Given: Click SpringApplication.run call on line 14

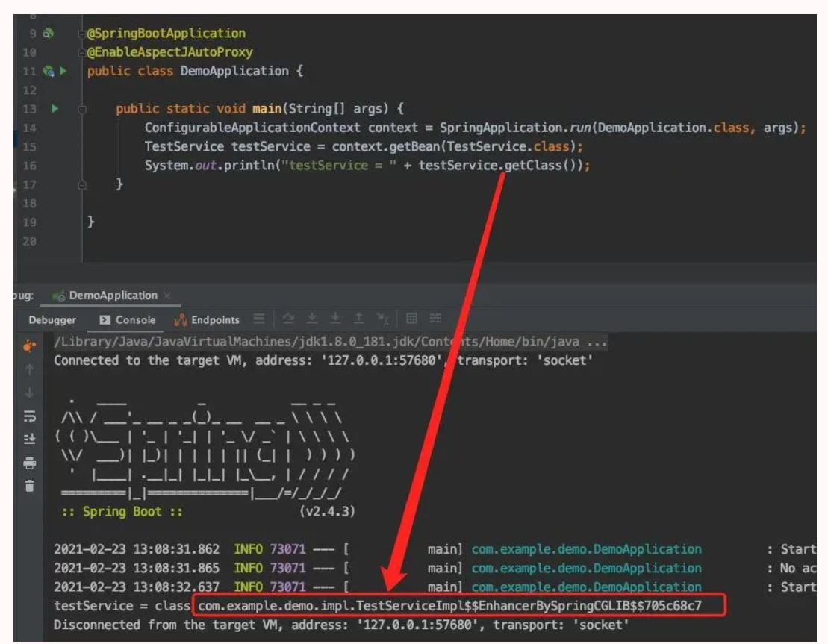Looking at the screenshot, I should click(x=515, y=128).
